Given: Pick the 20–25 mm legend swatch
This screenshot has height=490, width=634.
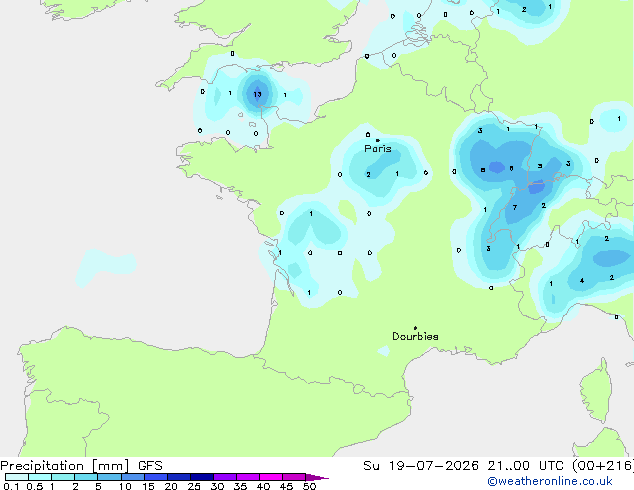Looking at the screenshot, I should 178,477.
